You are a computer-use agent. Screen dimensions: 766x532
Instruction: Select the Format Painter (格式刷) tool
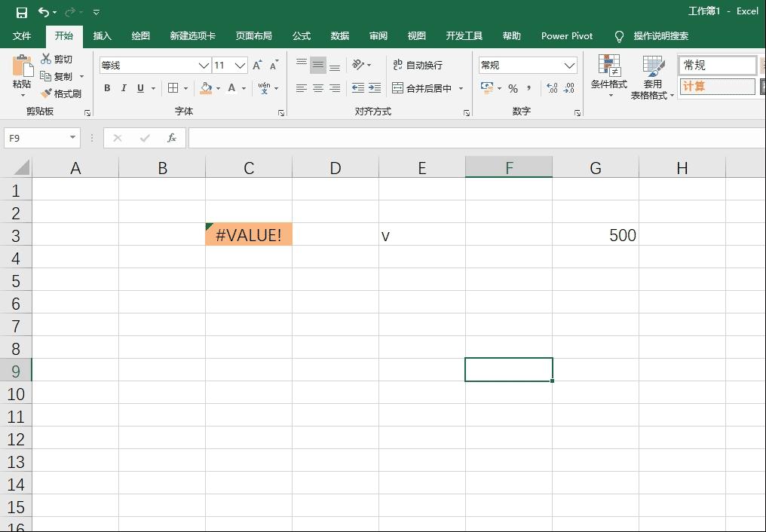[x=63, y=93]
